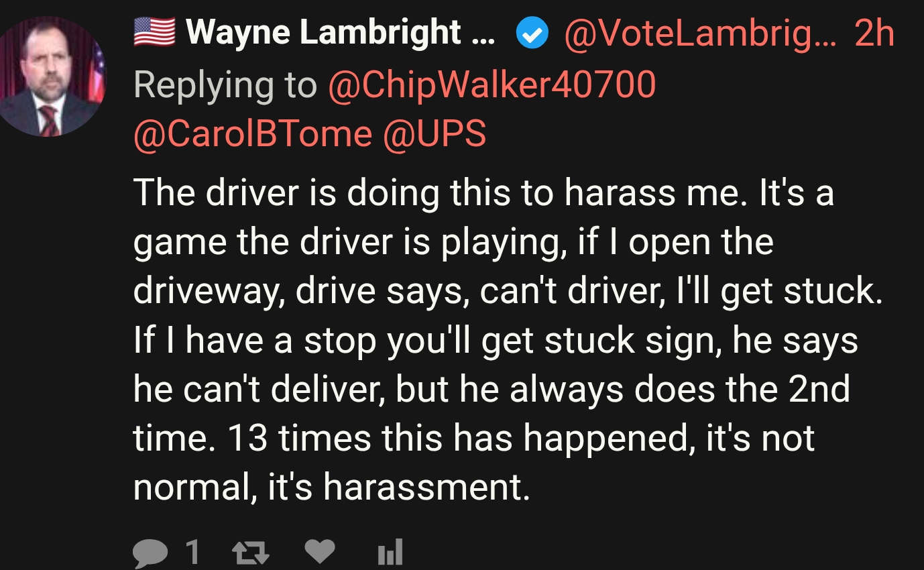
Task: Click the 2h timestamp
Action: (x=874, y=33)
